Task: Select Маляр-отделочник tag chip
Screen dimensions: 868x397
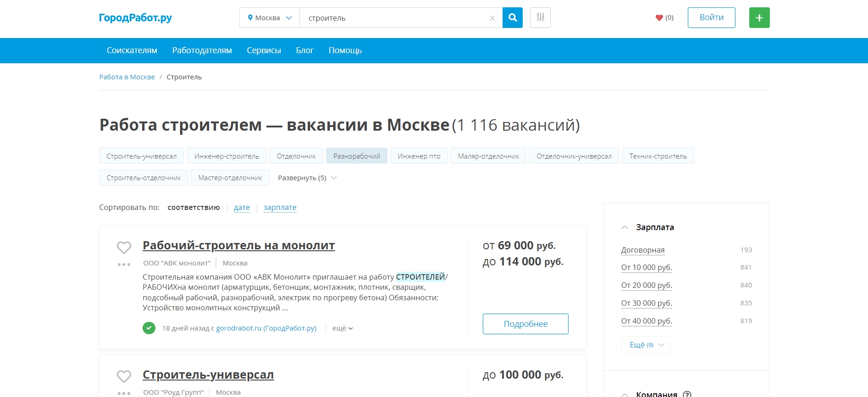Action: pos(489,156)
